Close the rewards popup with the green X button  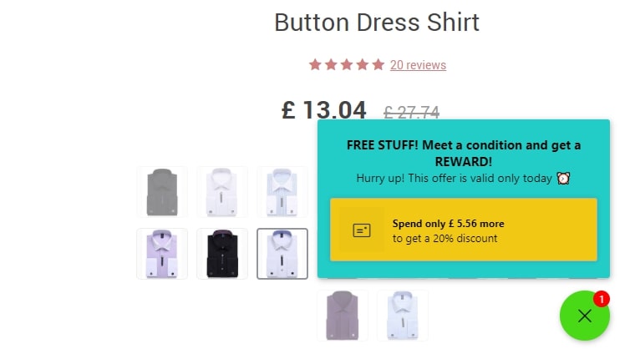(584, 316)
